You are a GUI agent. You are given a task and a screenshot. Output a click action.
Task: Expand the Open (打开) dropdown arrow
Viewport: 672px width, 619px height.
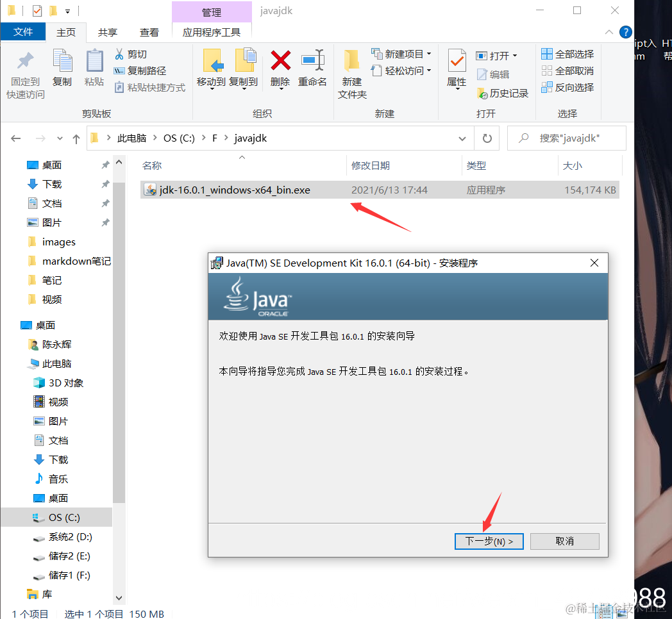click(x=515, y=56)
